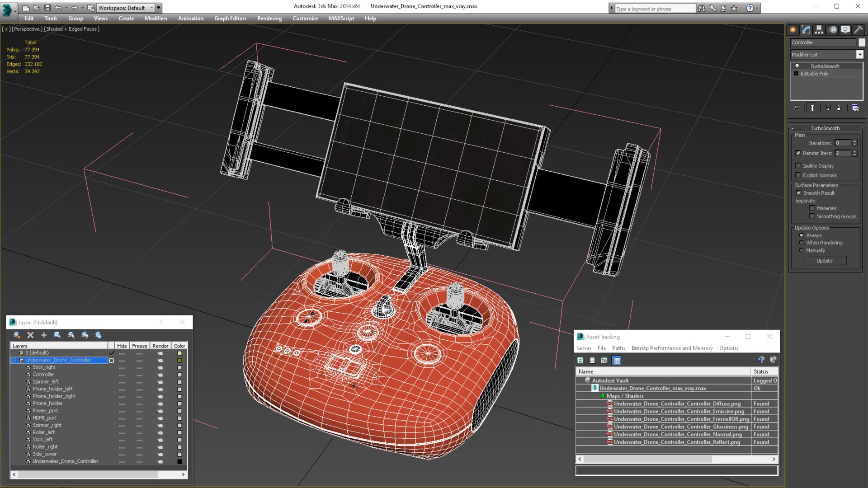Open a file with the folder icon
This screenshot has height=488, width=868.
pos(37,8)
